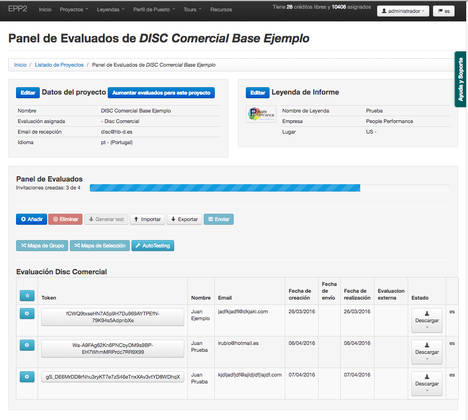
Task: Open the Ayuda y Soporte side tab
Action: 460,79
